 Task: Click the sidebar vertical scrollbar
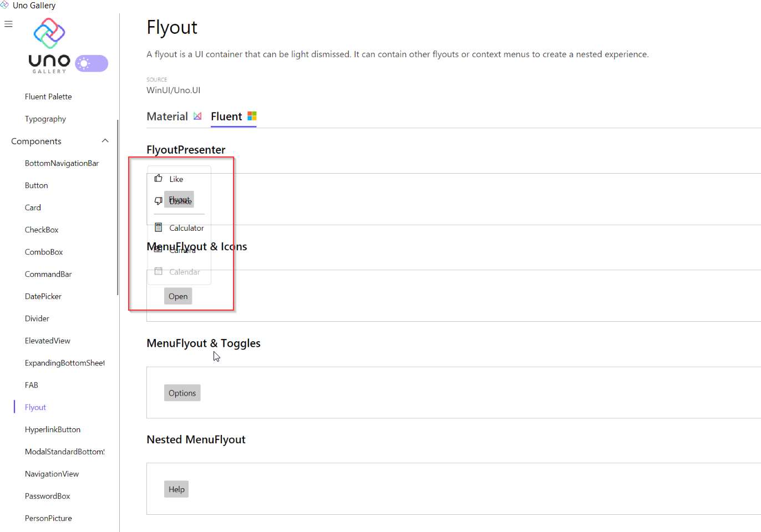118,207
